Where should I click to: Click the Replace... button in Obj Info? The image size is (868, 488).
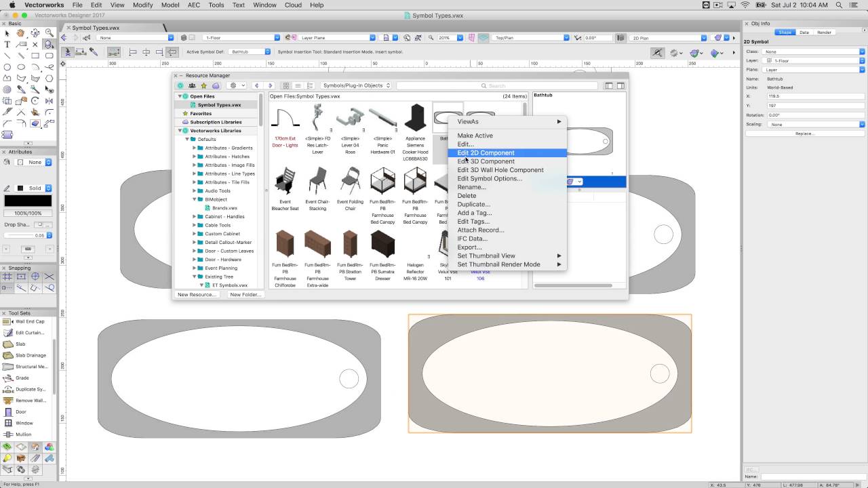[804, 134]
